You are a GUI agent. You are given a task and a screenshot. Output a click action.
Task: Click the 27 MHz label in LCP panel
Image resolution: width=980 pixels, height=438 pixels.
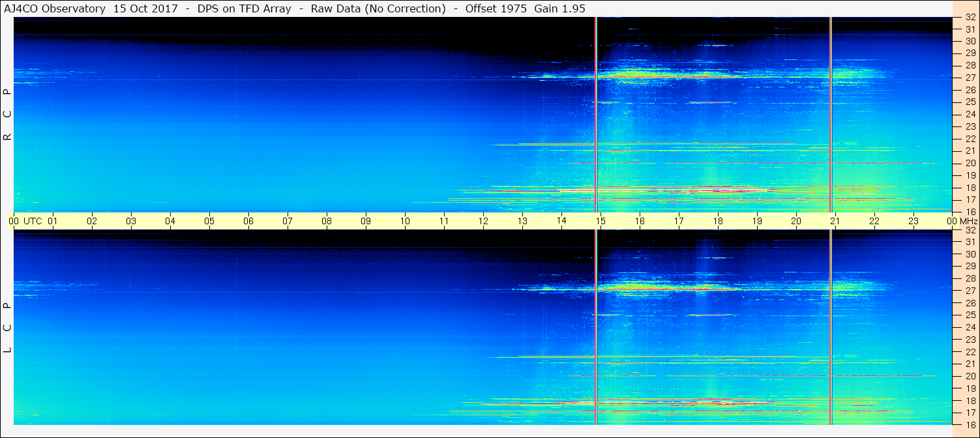pyautogui.click(x=970, y=291)
